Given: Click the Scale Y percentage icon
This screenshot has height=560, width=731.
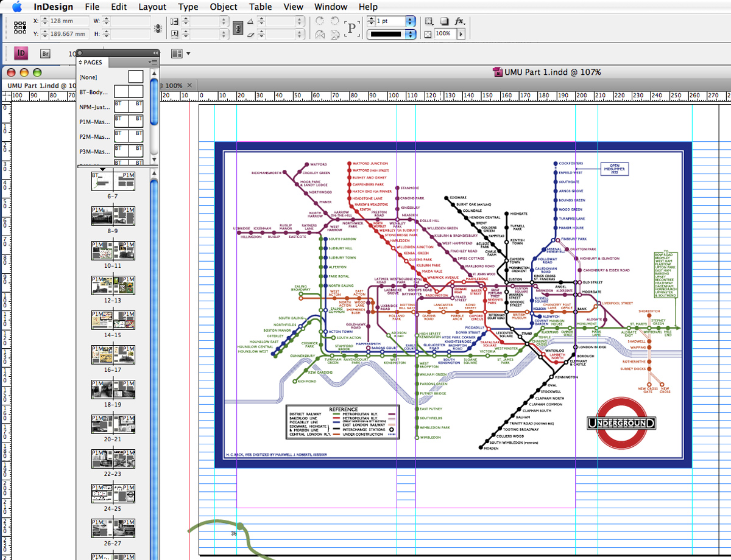Looking at the screenshot, I should [175, 33].
